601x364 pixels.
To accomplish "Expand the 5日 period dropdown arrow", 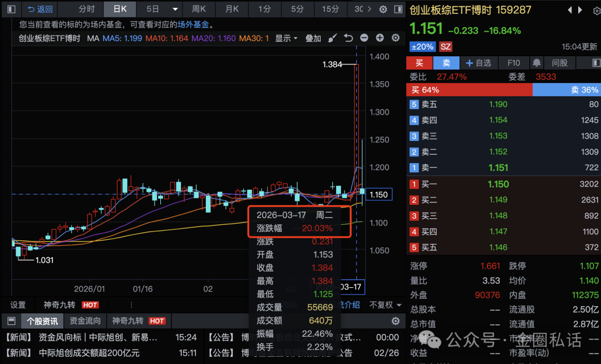I will (175, 9).
